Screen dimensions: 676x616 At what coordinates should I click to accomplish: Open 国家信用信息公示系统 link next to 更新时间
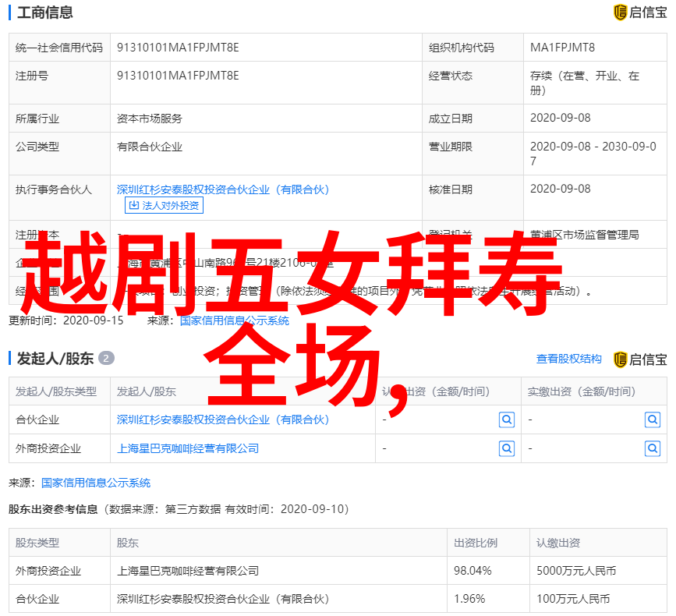point(235,320)
